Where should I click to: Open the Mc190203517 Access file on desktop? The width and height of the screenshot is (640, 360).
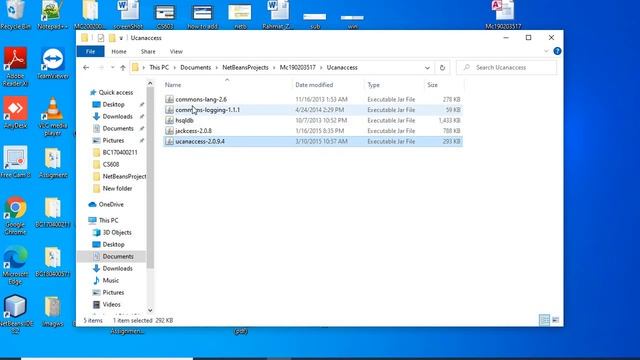(x=503, y=15)
